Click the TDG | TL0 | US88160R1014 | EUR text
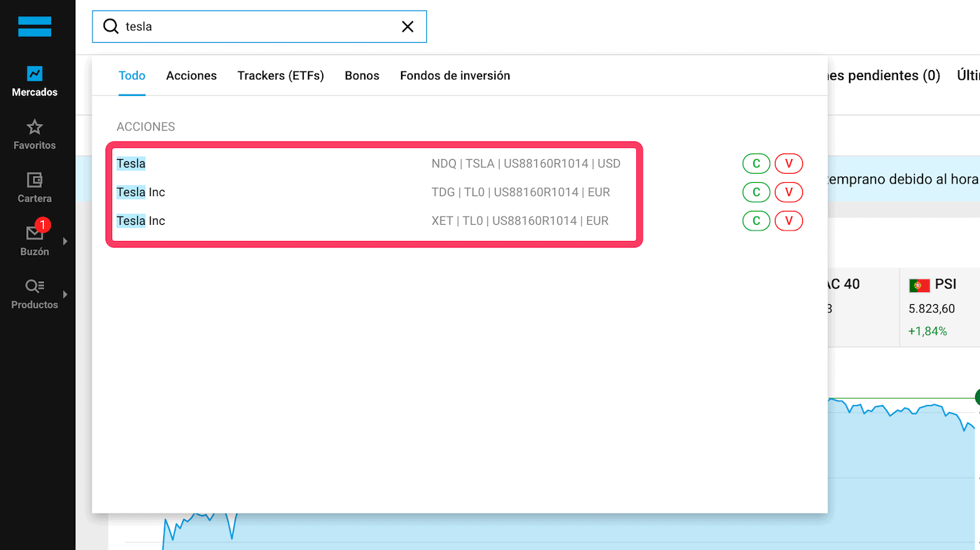Screen dimensions: 980x550 [x=521, y=193]
